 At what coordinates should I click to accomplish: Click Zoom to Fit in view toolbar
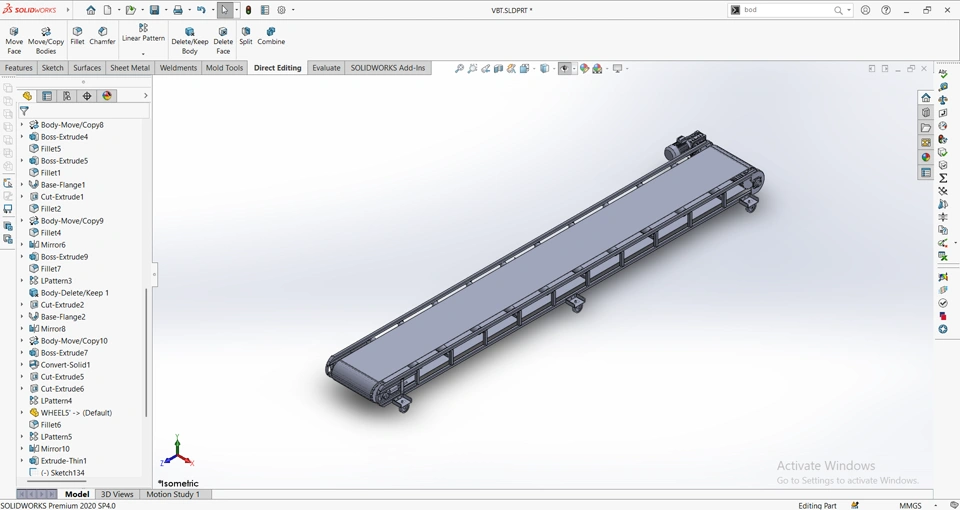[459, 69]
